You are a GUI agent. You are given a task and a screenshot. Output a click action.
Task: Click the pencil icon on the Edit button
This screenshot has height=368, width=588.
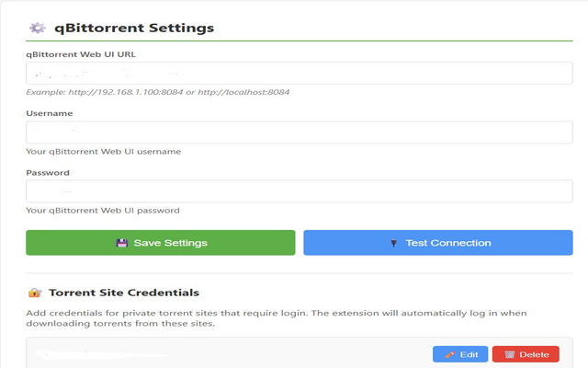tap(449, 354)
